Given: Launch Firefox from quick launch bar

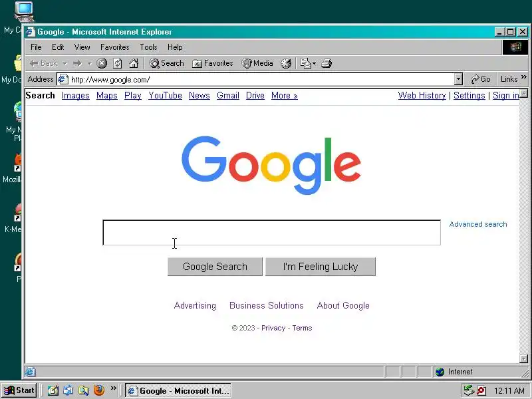Looking at the screenshot, I should coord(99,390).
